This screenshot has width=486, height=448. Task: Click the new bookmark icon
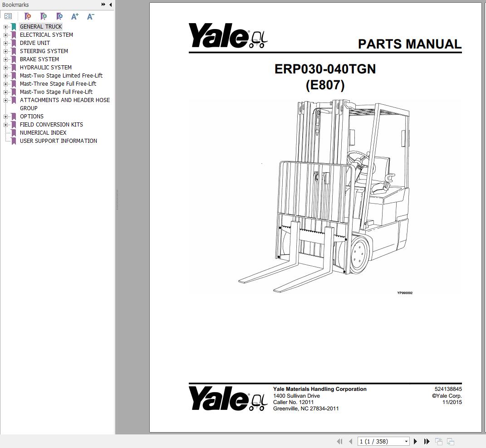44,16
